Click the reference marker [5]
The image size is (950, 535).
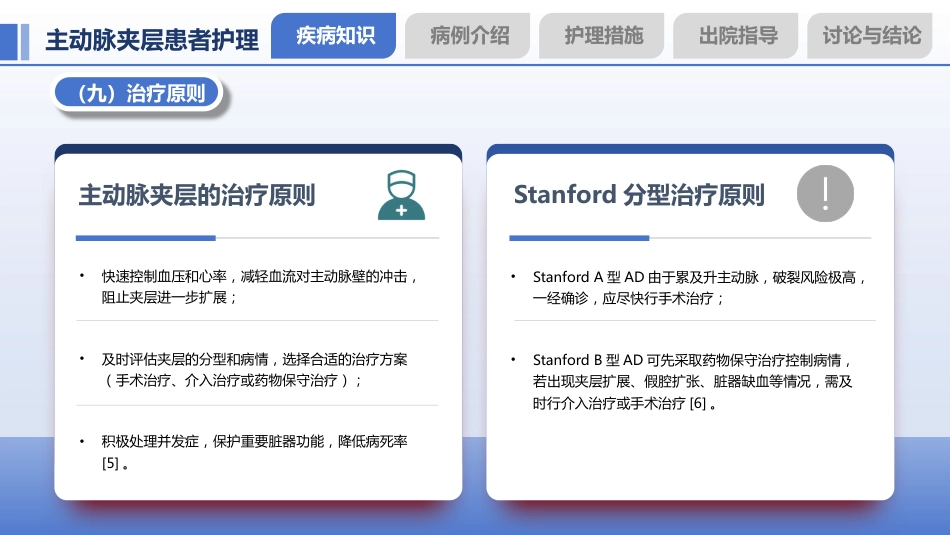point(110,464)
